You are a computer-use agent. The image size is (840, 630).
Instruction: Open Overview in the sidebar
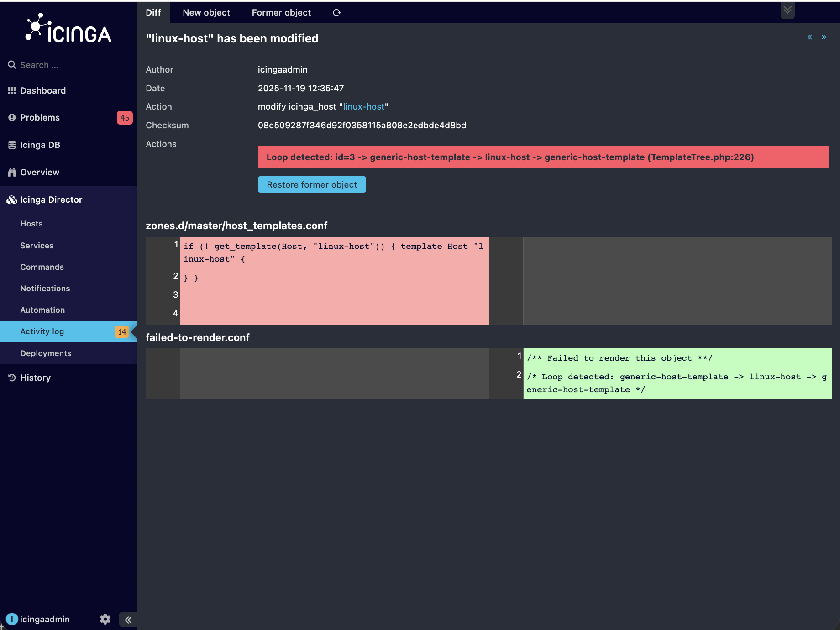40,172
